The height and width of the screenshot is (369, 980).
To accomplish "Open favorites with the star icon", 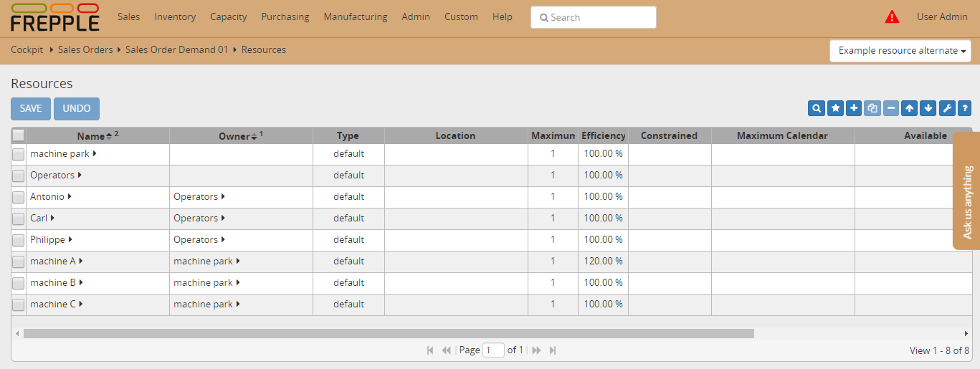I will 835,108.
